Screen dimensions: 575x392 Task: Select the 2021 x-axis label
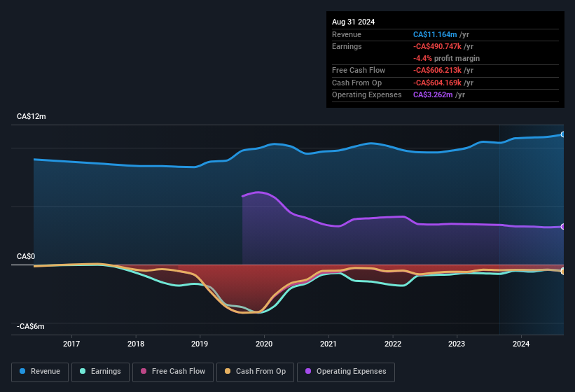(328, 344)
